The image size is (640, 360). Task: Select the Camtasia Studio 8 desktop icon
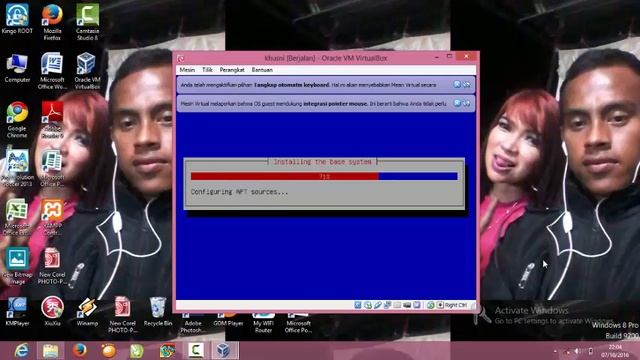point(87,22)
